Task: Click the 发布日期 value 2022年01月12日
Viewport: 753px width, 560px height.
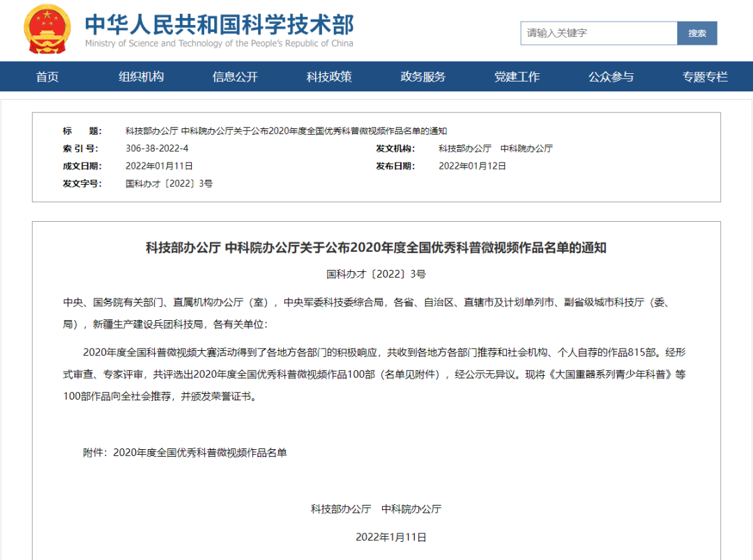Action: (x=472, y=166)
